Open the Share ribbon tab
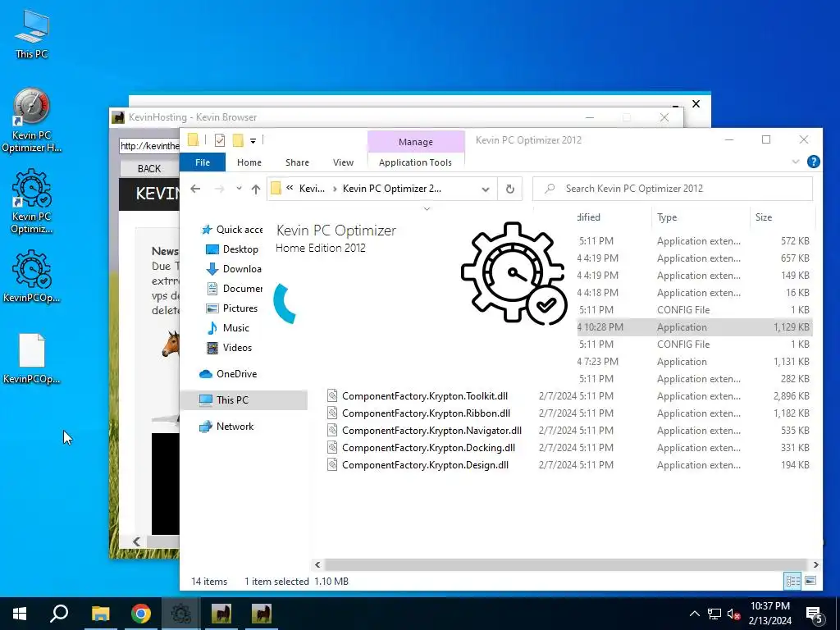This screenshot has width=840, height=630. click(297, 162)
